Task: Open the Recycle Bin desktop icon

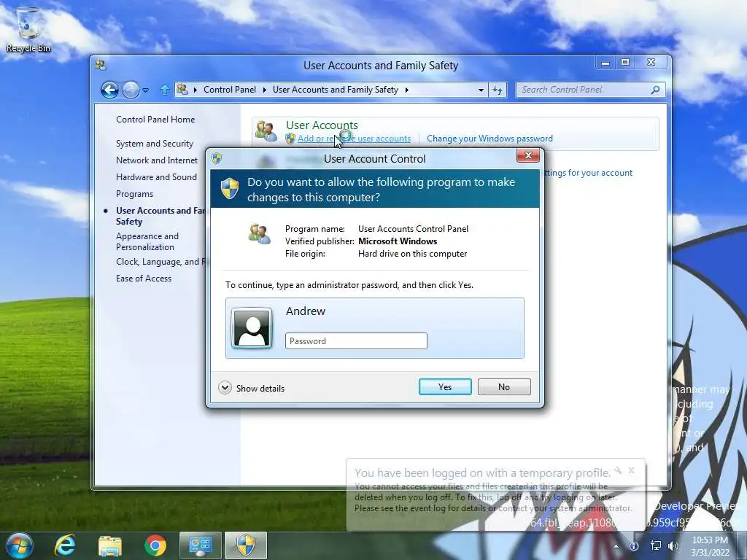Action: pos(28,29)
